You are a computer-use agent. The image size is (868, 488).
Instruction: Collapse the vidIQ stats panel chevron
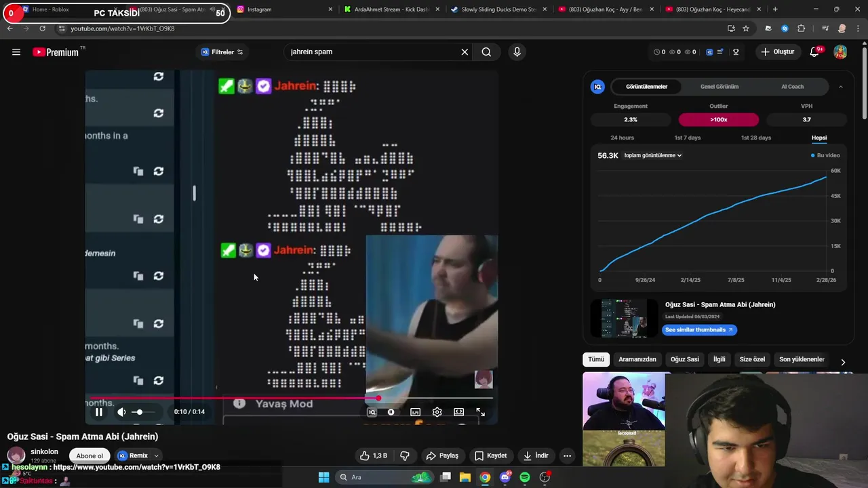(x=841, y=87)
